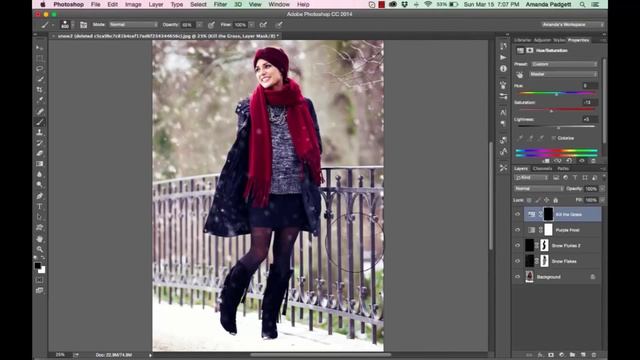Click the Saturation slider handle
Viewport: 640px width, 360px height.
[551, 111]
